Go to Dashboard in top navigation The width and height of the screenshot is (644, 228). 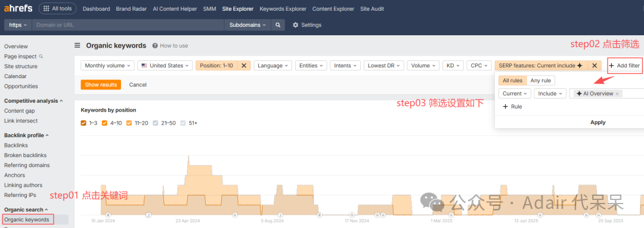pyautogui.click(x=96, y=8)
